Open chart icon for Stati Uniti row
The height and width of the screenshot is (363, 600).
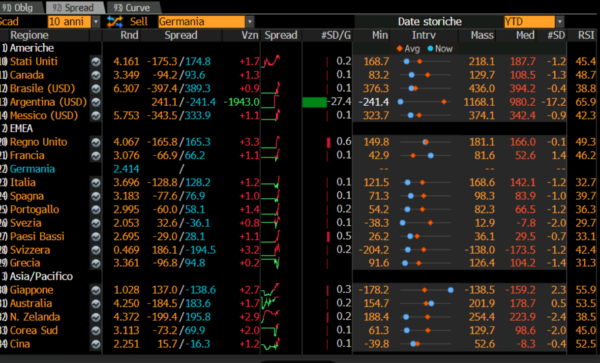(x=96, y=62)
